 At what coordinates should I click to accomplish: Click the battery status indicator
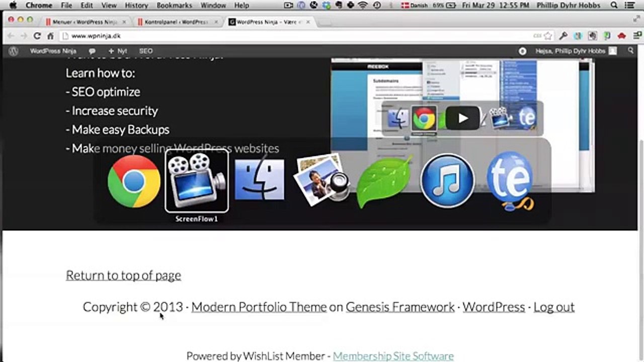click(x=445, y=6)
